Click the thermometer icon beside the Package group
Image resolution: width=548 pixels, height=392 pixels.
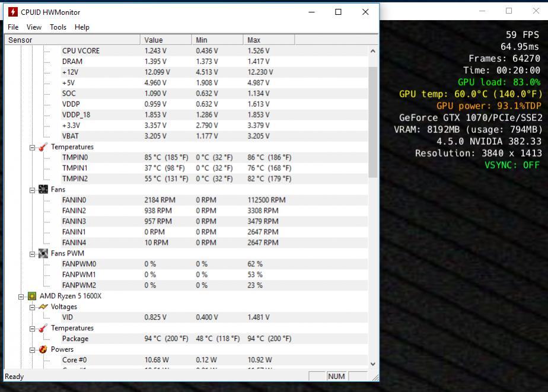tap(43, 328)
